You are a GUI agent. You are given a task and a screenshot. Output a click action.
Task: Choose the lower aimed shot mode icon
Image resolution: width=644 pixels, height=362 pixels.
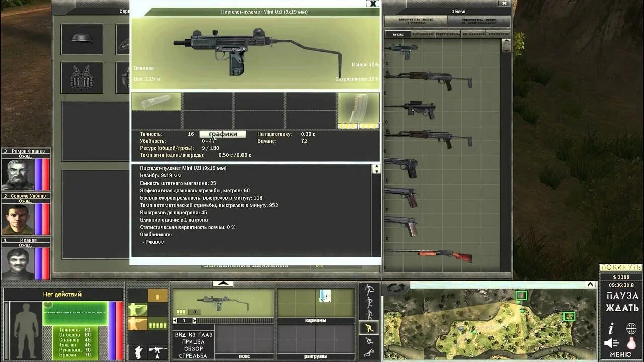pyautogui.click(x=137, y=323)
